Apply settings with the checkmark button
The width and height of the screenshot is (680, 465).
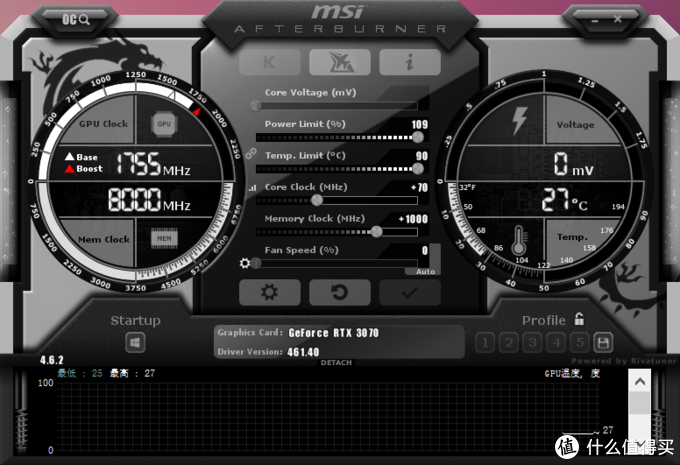coord(410,292)
